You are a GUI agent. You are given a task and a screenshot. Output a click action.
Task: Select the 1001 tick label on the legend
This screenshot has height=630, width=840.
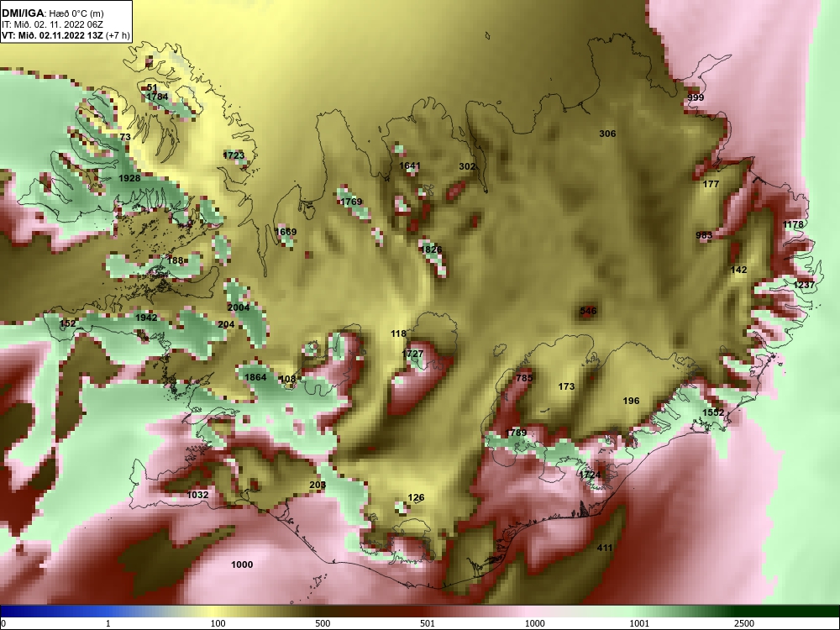click(639, 623)
